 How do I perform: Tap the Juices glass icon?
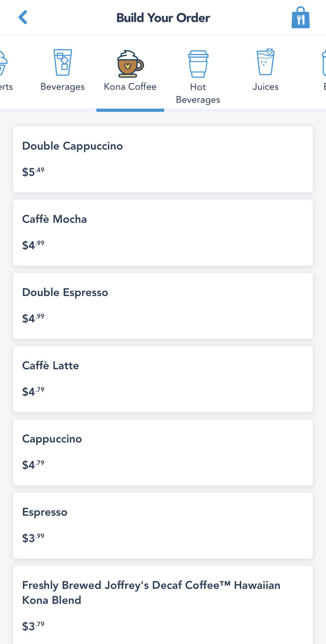pos(265,62)
